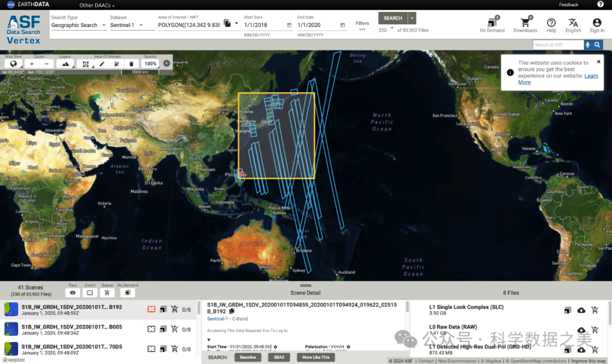Zoom in the map with plus button
This screenshot has width=612, height=364.
32,64
